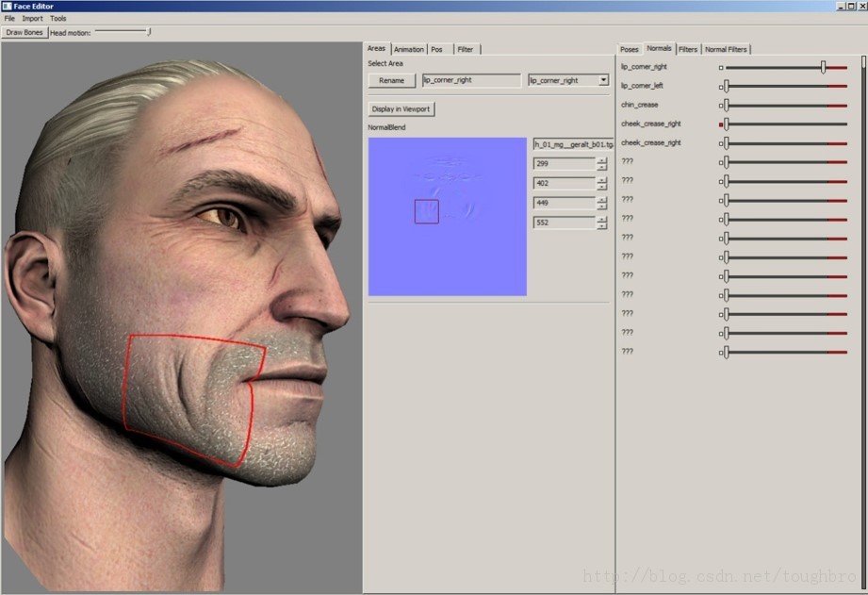868x595 pixels.
Task: Open the Normal Filters tab
Action: coord(726,49)
